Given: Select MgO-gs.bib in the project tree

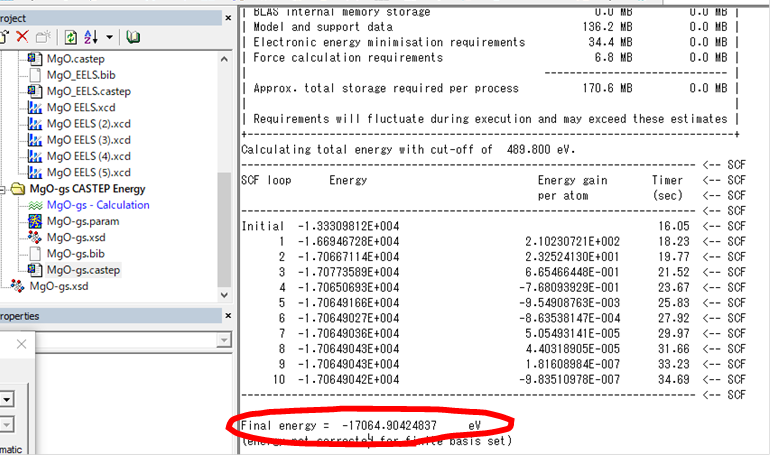Looking at the screenshot, I should pyautogui.click(x=76, y=254).
